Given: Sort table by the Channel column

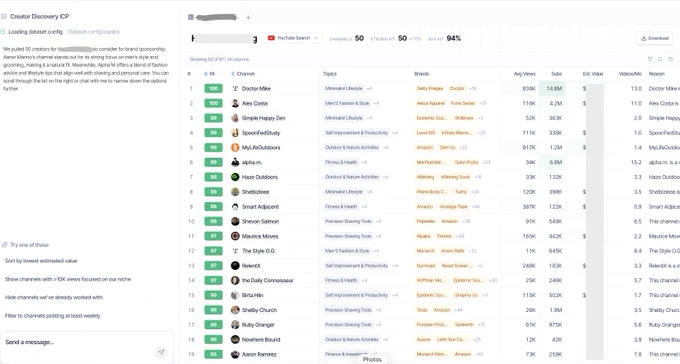Looking at the screenshot, I should coord(243,74).
